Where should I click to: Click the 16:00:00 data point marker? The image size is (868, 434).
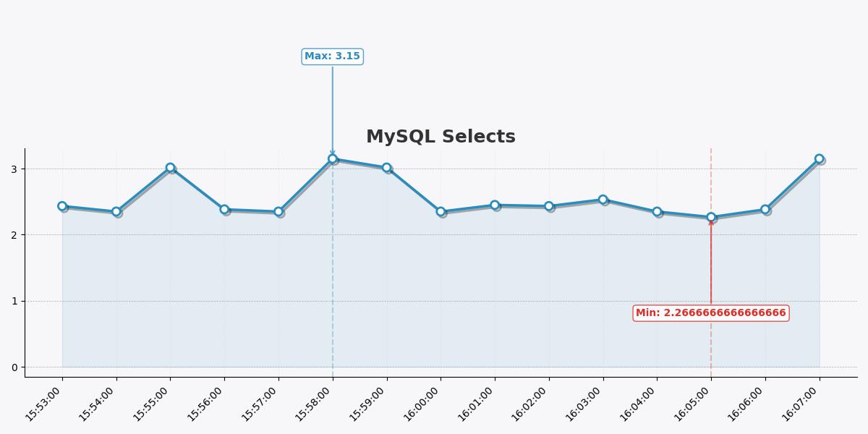coord(441,212)
